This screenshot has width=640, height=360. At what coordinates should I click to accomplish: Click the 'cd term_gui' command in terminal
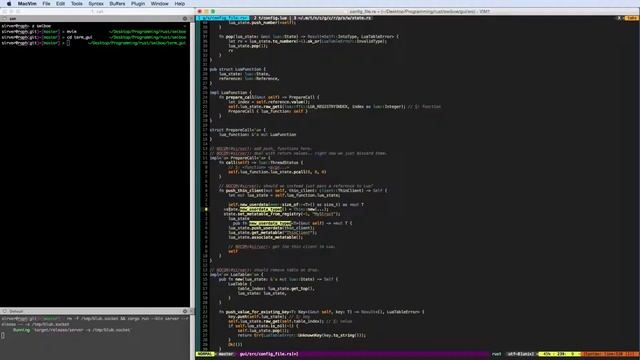[80, 37]
